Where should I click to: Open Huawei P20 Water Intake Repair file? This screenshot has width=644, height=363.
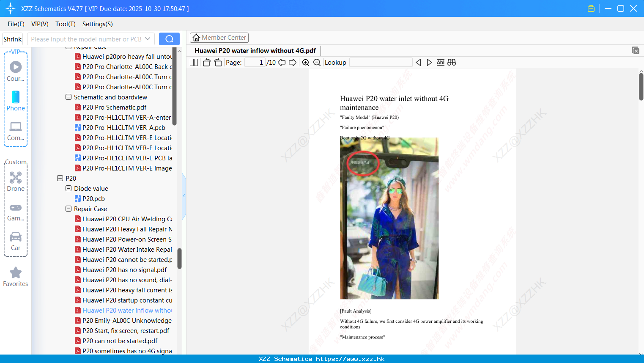tap(123, 249)
